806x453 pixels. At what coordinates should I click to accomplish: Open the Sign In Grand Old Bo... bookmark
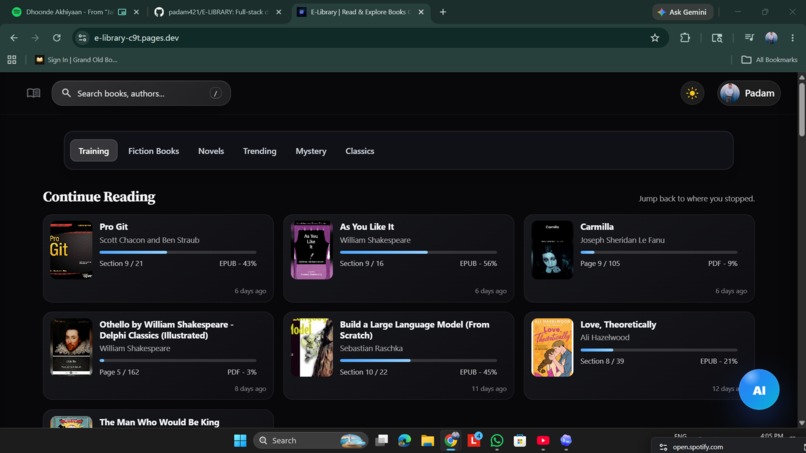(x=76, y=60)
